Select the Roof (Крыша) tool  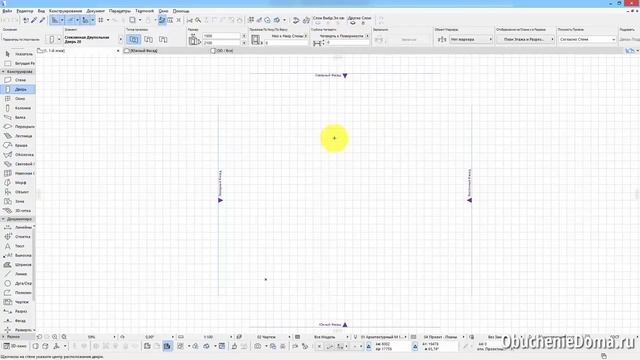(18, 145)
